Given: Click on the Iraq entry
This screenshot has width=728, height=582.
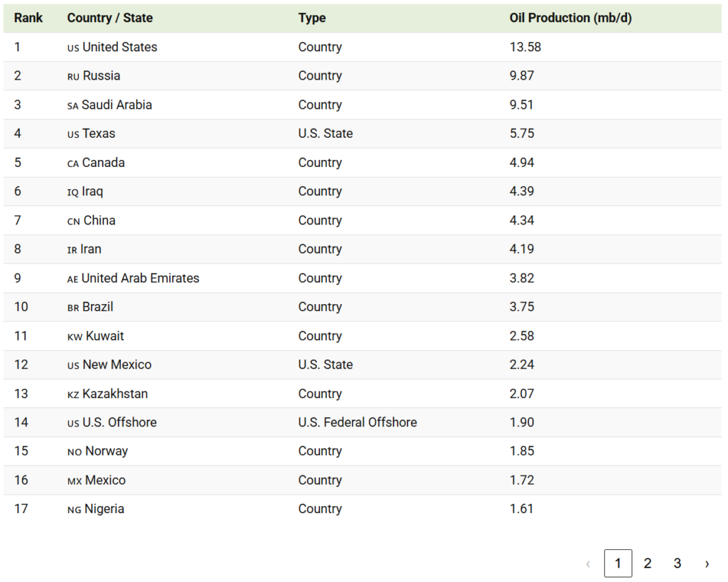Looking at the screenshot, I should coord(85,191).
